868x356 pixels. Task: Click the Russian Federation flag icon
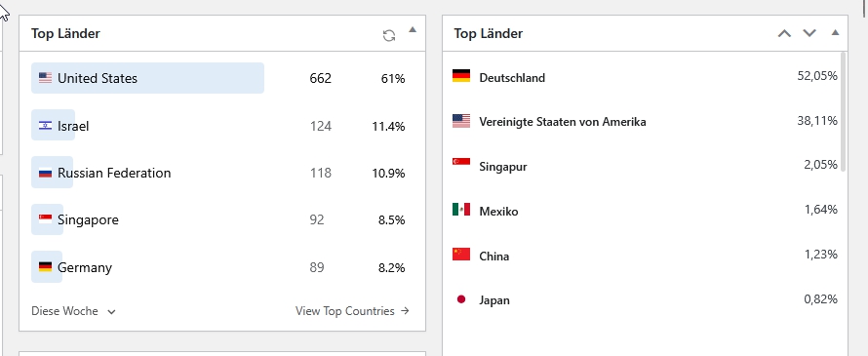(x=46, y=173)
